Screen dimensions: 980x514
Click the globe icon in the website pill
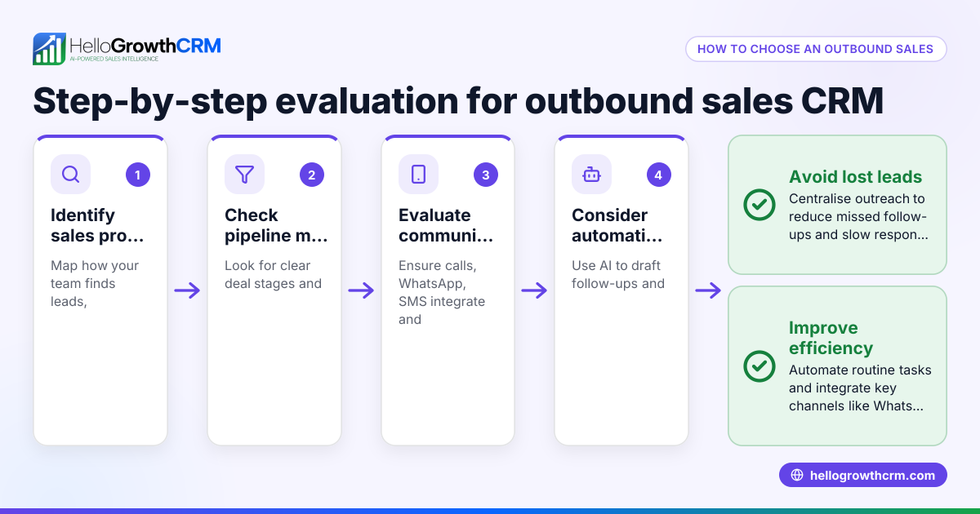point(797,476)
